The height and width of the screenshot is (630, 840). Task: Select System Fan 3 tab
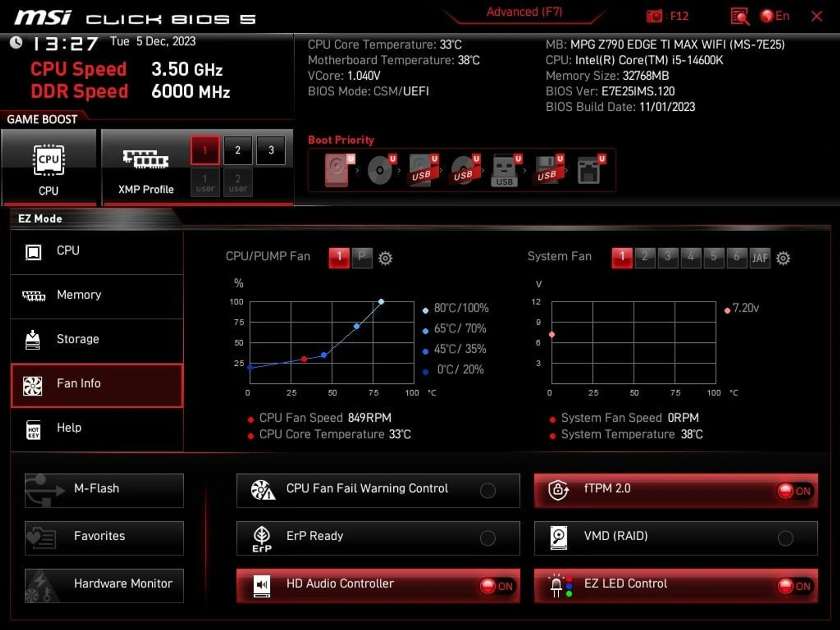point(668,258)
